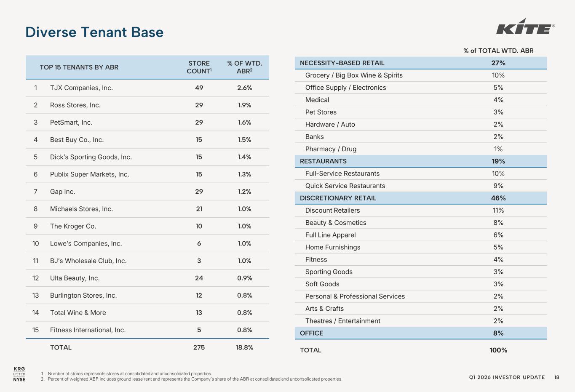Screen dimensions: 575x392
Task: Click page number 18
Action: [557, 377]
